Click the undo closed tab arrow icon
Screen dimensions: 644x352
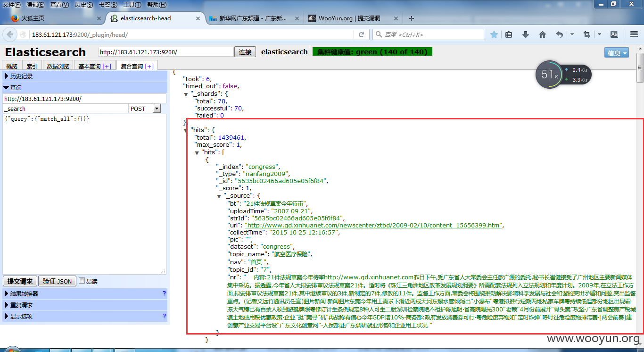tap(560, 34)
